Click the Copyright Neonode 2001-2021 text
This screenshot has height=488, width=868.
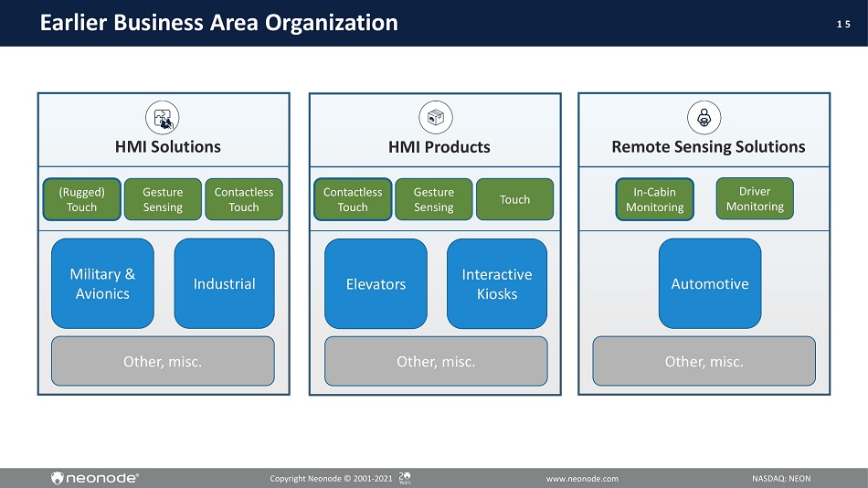(331, 479)
